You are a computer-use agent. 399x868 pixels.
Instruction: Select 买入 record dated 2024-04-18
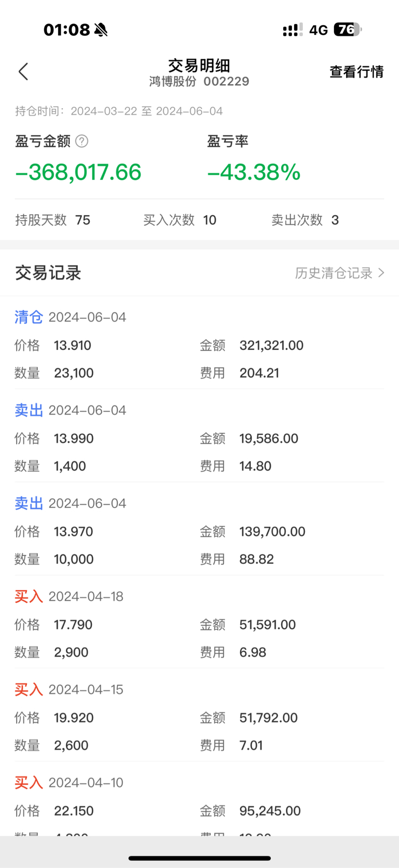[199, 624]
